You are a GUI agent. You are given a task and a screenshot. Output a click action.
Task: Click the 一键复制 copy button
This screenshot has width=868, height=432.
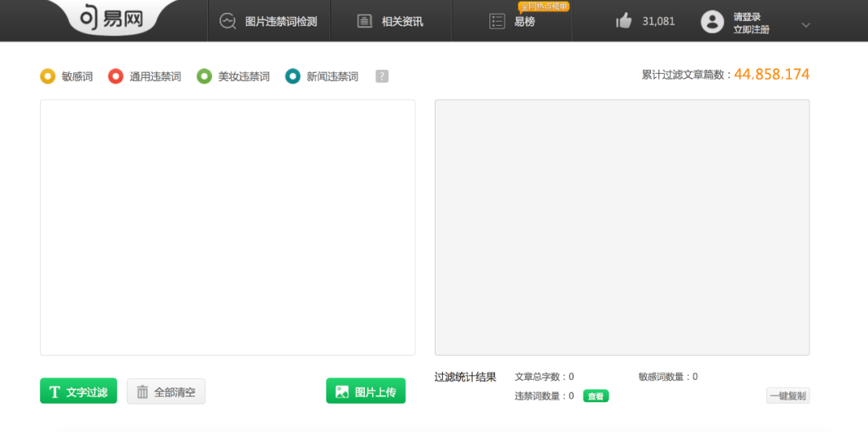787,396
